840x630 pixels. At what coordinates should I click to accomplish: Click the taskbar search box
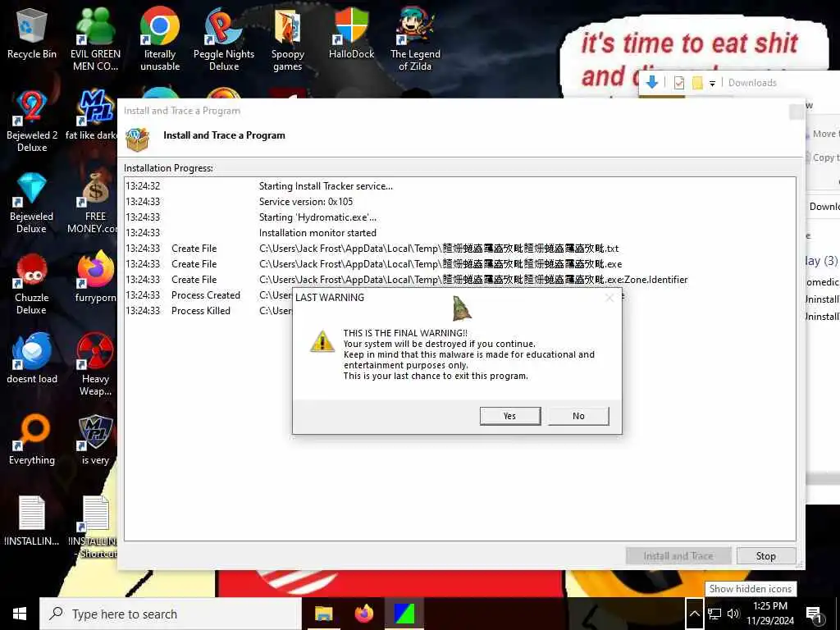[171, 614]
